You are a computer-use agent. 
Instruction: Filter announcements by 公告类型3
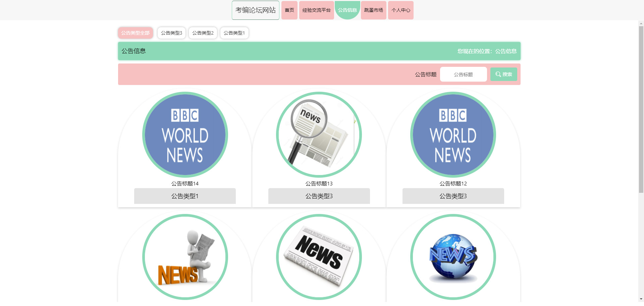click(x=171, y=33)
